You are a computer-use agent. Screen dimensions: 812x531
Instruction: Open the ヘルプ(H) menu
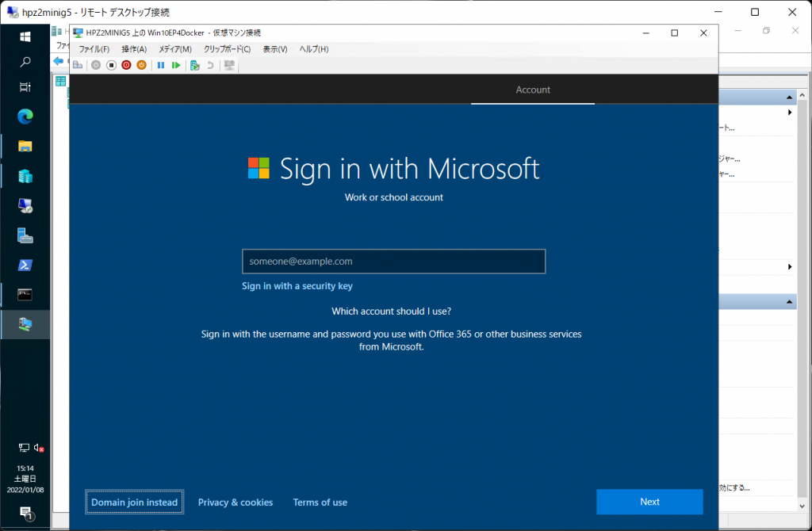click(314, 49)
